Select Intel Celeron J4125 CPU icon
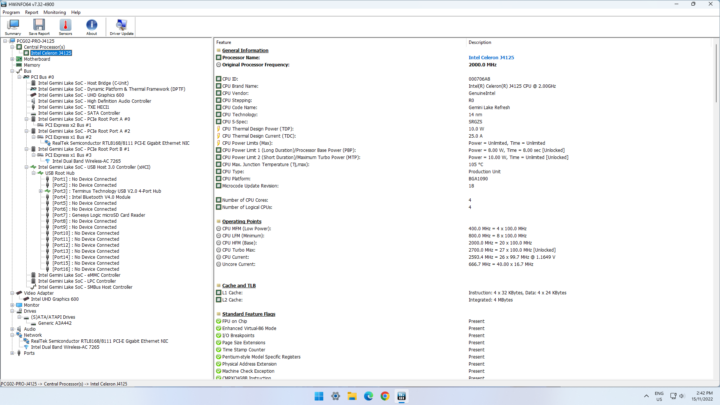The image size is (720, 405). point(27,53)
